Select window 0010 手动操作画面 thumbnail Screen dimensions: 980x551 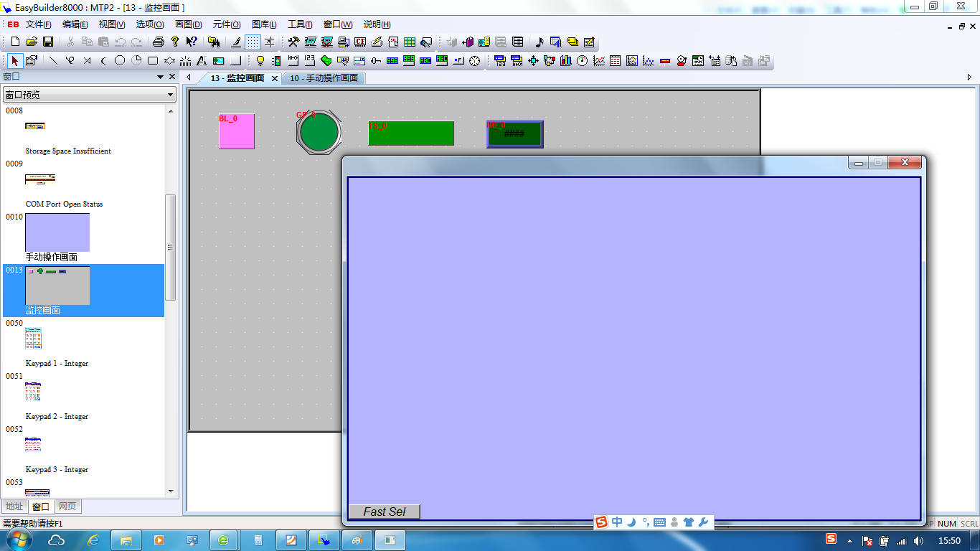(x=57, y=232)
